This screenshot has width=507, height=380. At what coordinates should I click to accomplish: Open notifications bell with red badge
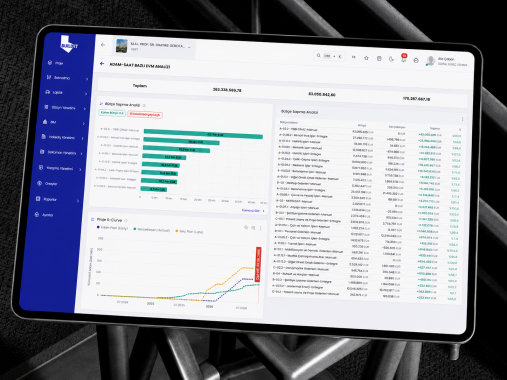(404, 59)
